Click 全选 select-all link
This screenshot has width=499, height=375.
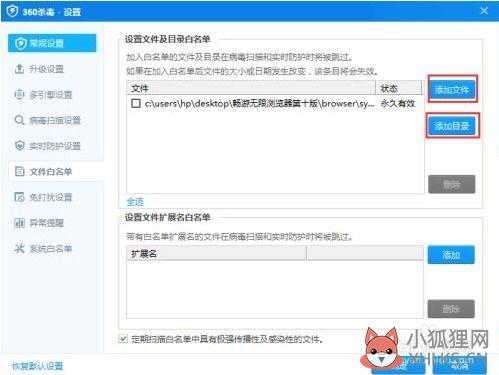click(x=135, y=202)
